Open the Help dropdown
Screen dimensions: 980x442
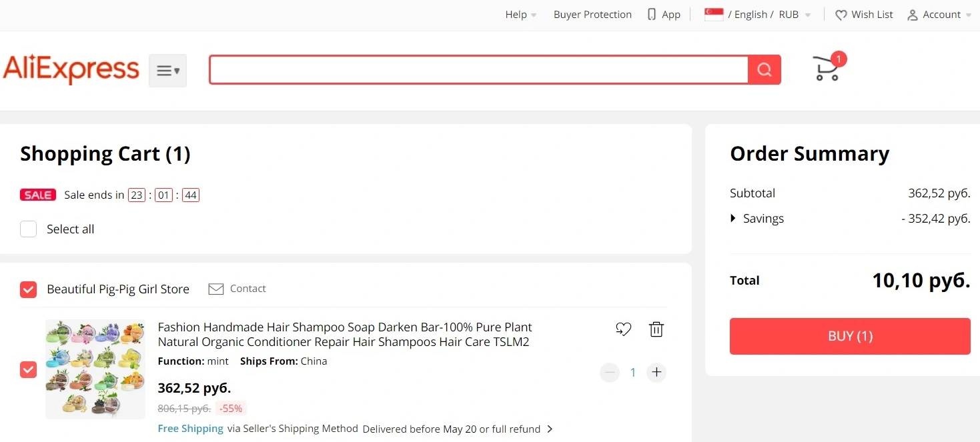[x=520, y=15]
